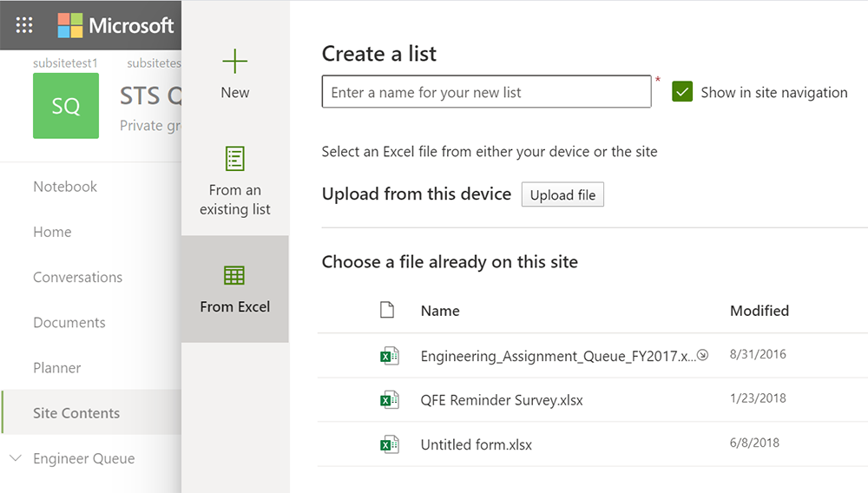The image size is (868, 493).
Task: Click the new list name field
Action: pyautogui.click(x=486, y=92)
